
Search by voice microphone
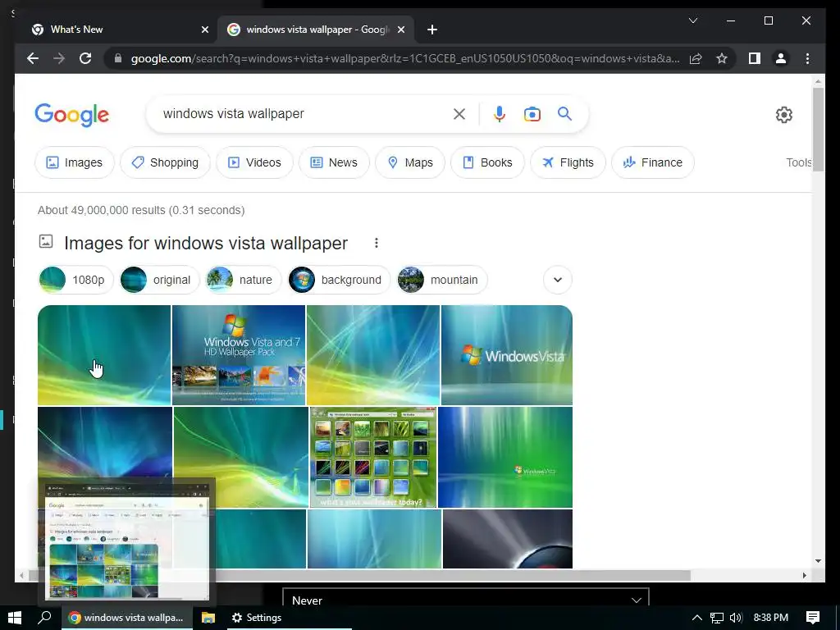[x=500, y=113]
